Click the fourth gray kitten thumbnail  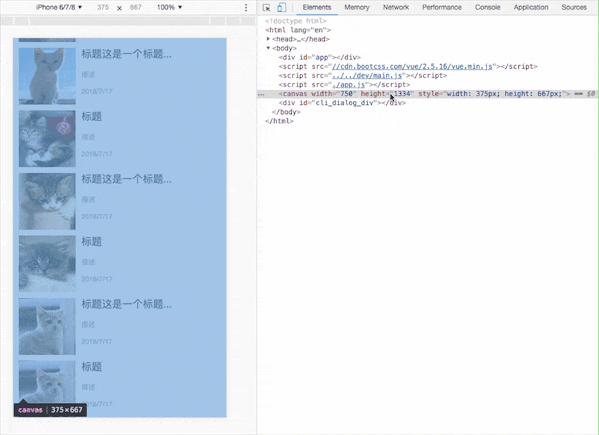[47, 264]
